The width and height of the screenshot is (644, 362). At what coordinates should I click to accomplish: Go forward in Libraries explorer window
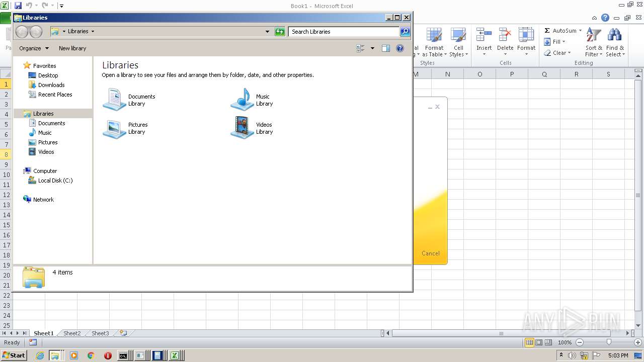36,32
